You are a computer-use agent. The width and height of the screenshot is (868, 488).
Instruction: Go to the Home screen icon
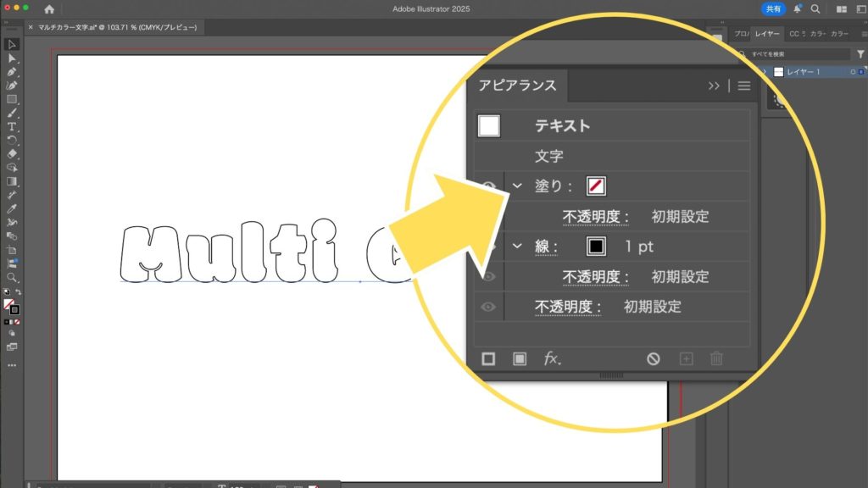[49, 9]
